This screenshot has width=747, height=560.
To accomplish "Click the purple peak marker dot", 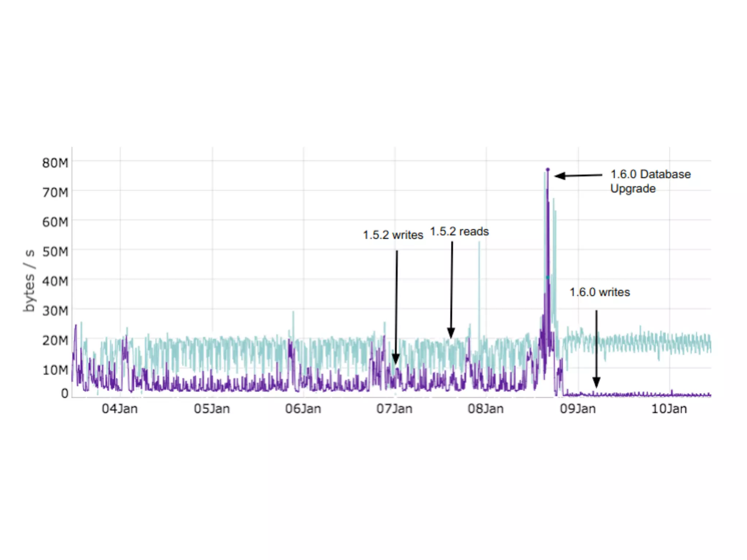I will [x=547, y=170].
